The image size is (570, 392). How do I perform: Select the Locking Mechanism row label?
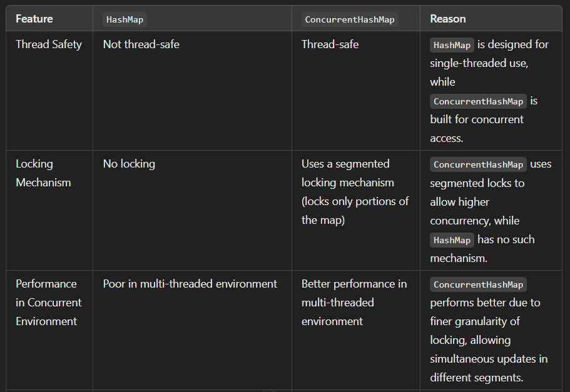(43, 173)
